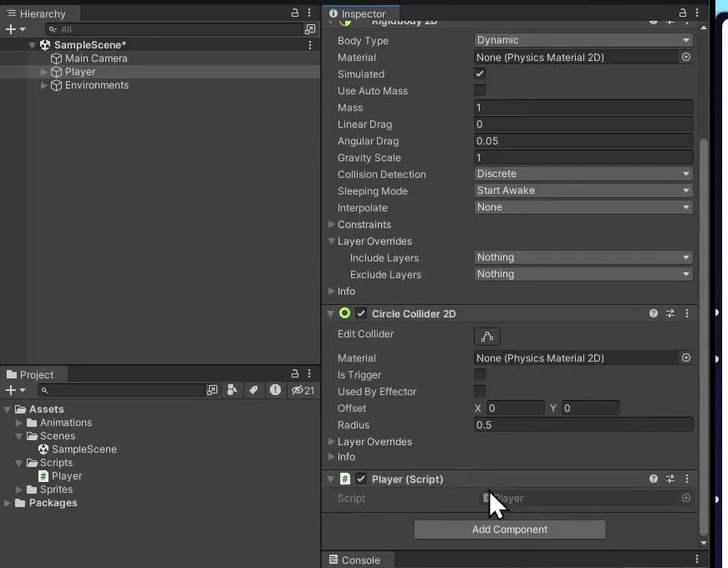The width and height of the screenshot is (728, 568).
Task: Disable the Circle Collider 2D component checkbox
Action: click(361, 314)
